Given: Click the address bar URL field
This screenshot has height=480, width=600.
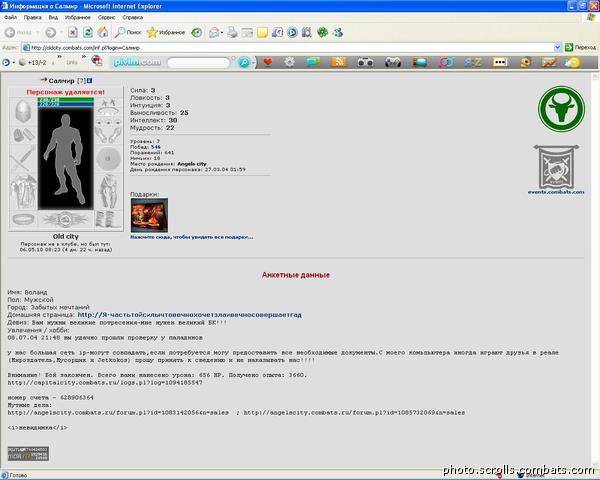Looking at the screenshot, I should coord(287,47).
